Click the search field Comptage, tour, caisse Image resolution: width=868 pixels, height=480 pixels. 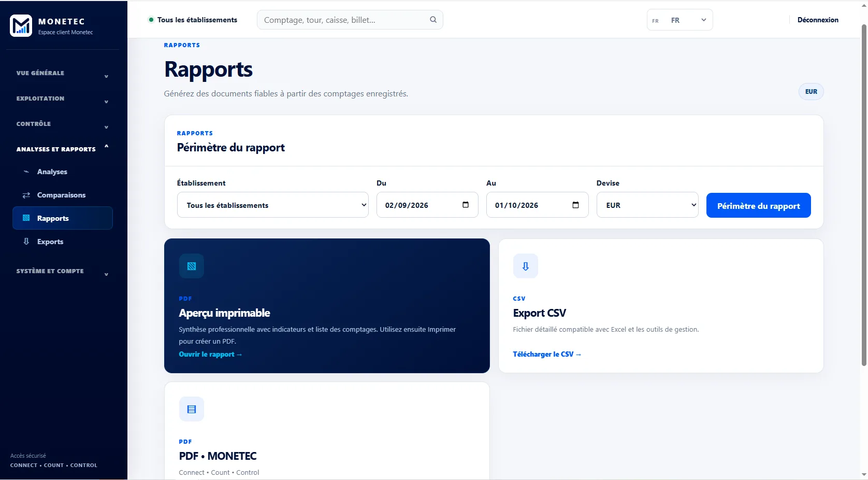(x=350, y=20)
